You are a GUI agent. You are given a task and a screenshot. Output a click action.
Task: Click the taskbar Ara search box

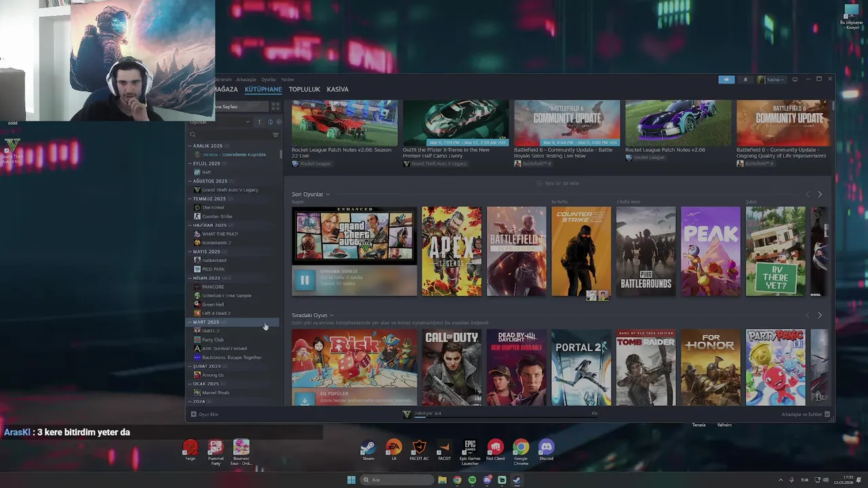coord(397,480)
